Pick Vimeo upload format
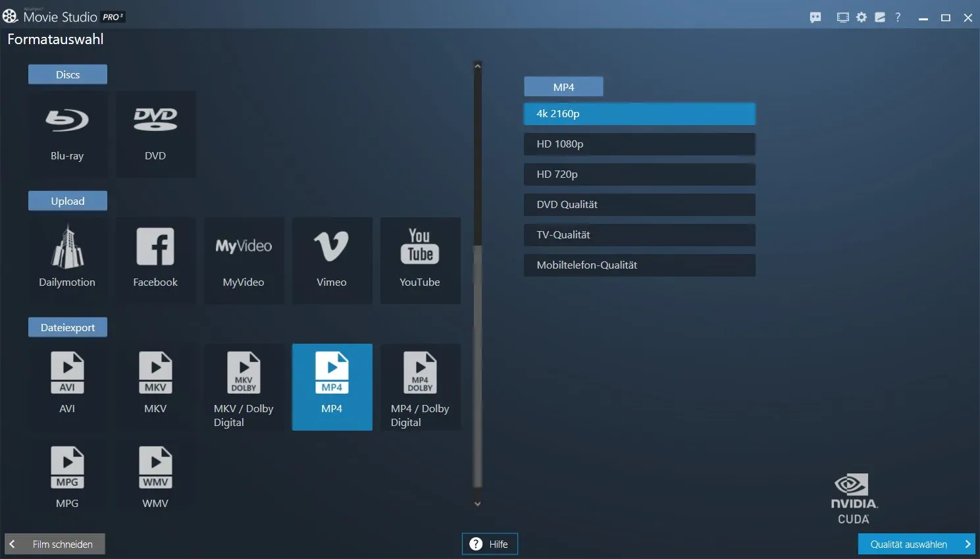The image size is (980, 559). point(332,260)
